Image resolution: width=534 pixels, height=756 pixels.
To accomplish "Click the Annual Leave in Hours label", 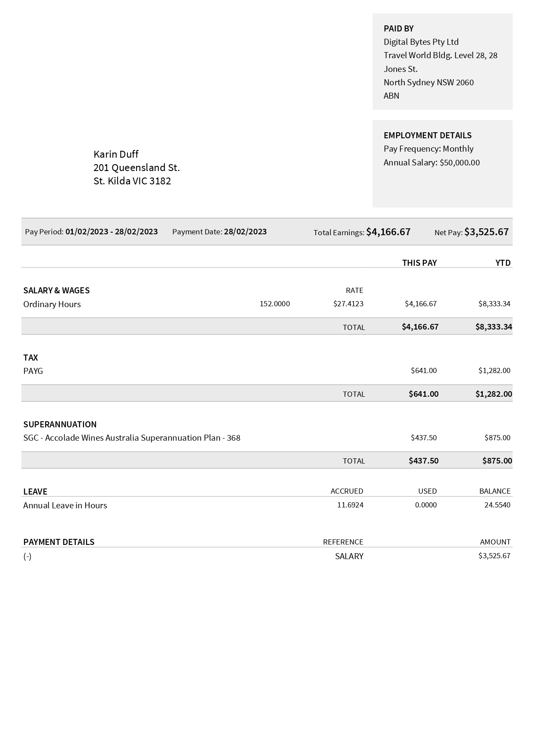I will coord(65,505).
